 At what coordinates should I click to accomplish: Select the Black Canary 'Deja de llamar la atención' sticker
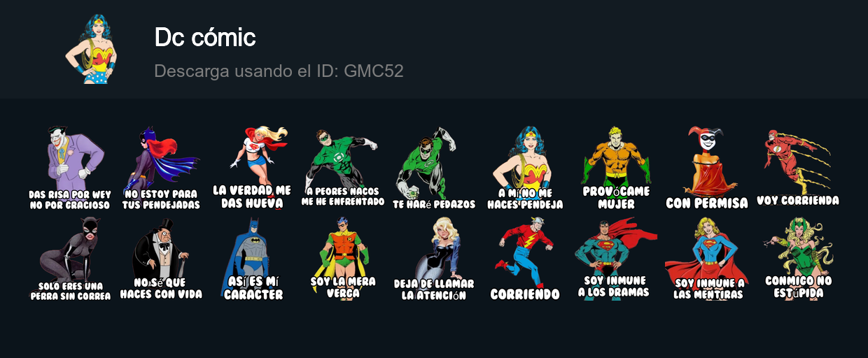click(434, 259)
